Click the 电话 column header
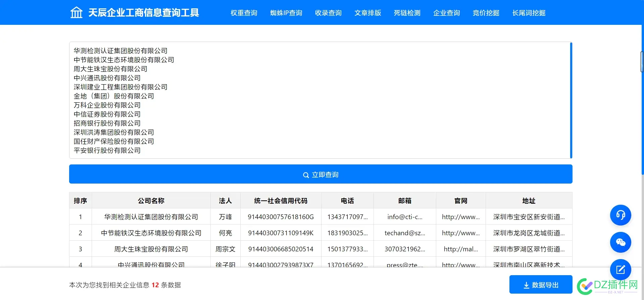644x300 pixels. pos(347,200)
